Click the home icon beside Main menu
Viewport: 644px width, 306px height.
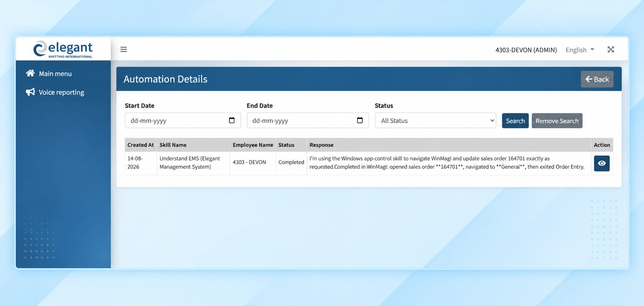click(30, 73)
